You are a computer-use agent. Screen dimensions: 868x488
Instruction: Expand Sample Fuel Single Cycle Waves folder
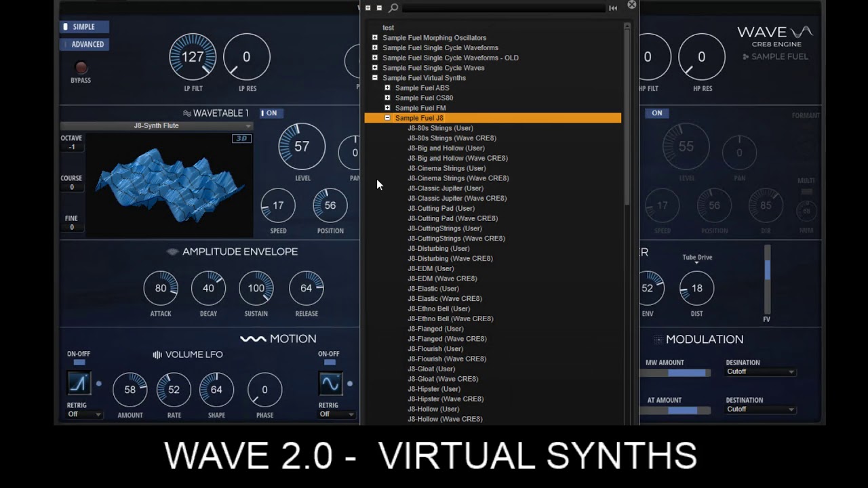[374, 68]
